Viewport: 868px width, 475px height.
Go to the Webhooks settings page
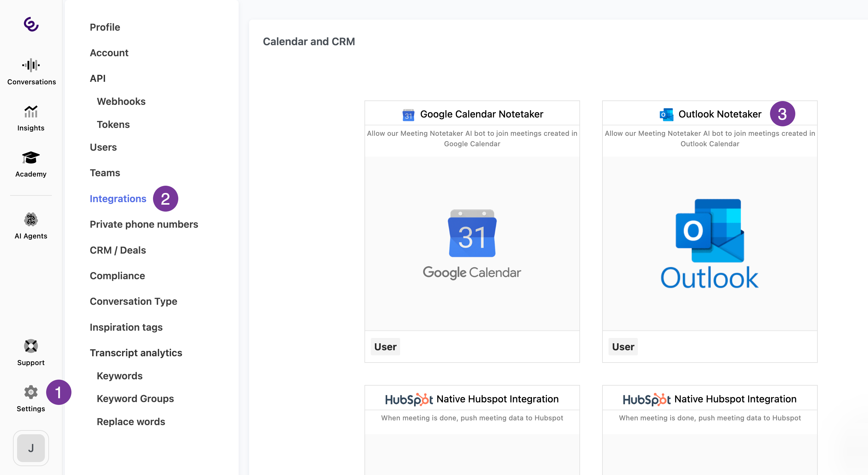(x=121, y=101)
